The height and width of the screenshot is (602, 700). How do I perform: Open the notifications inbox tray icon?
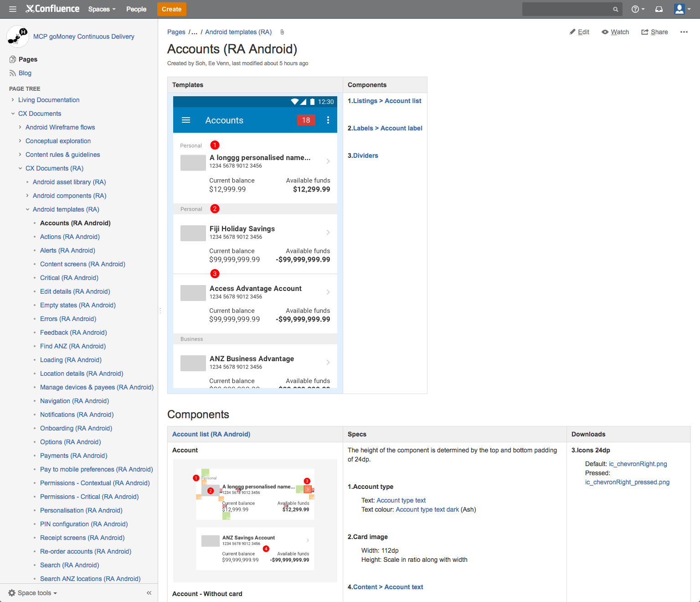point(659,9)
